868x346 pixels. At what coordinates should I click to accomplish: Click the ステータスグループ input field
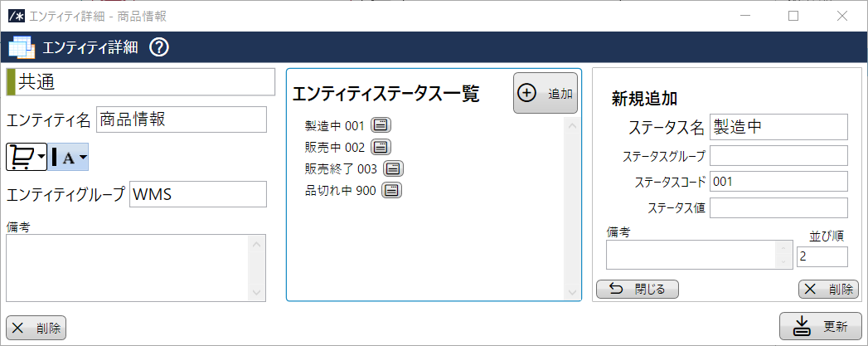point(778,156)
